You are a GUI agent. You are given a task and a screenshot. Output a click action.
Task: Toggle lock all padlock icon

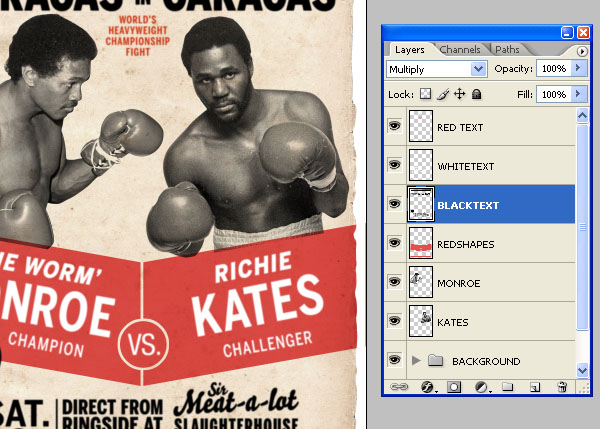[x=477, y=94]
